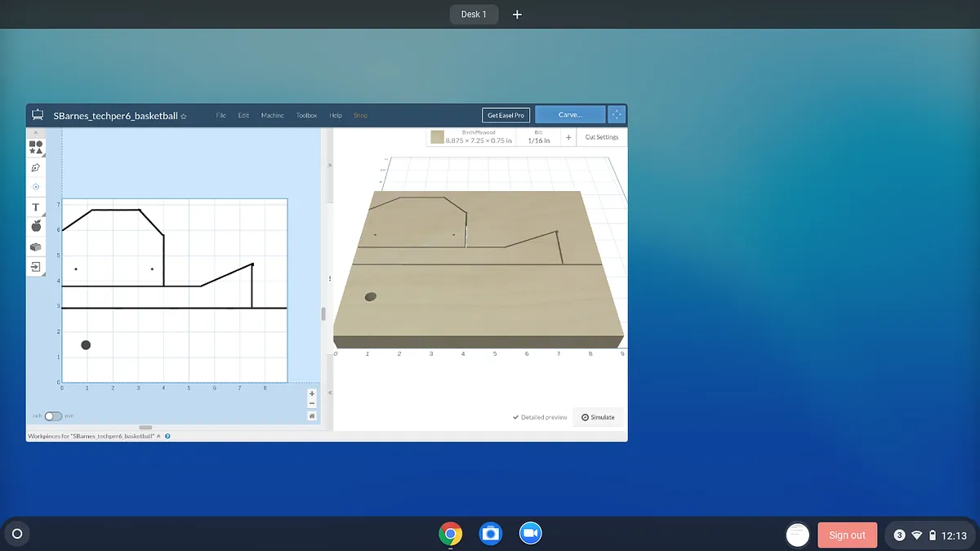Star the project as favorite
Viewport: 980px width, 551px height.
tap(184, 117)
